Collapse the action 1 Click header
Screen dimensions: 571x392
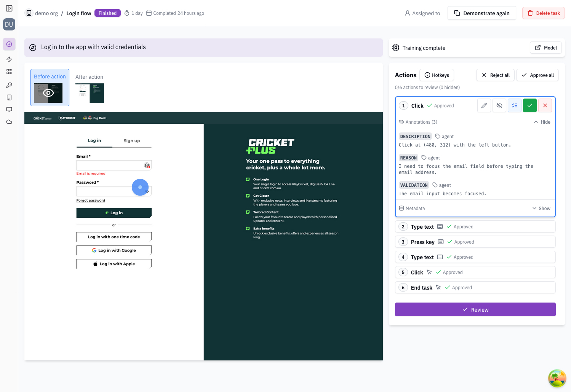coord(417,106)
